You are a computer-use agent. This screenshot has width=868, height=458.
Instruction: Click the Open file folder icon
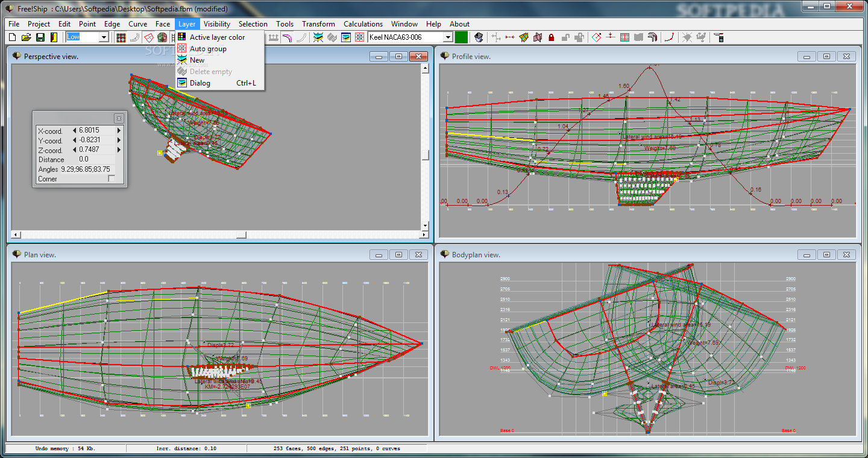point(27,37)
